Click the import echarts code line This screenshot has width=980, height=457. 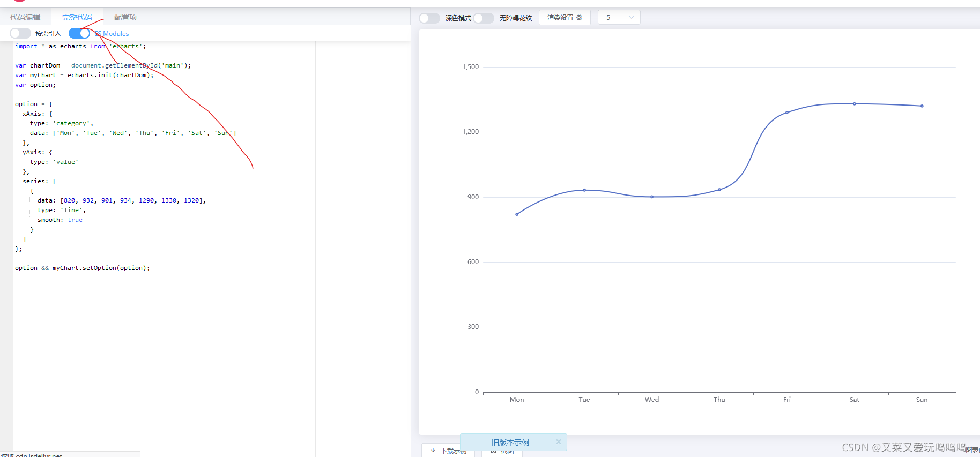pos(80,46)
